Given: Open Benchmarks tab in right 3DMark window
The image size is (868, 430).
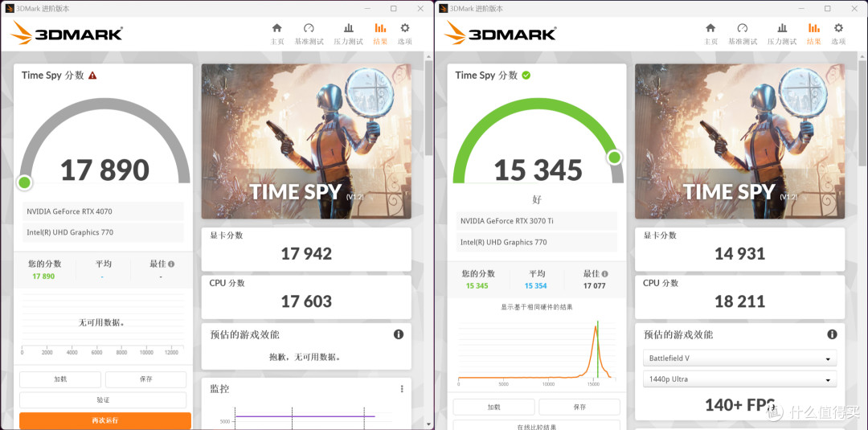Looking at the screenshot, I should (x=743, y=34).
